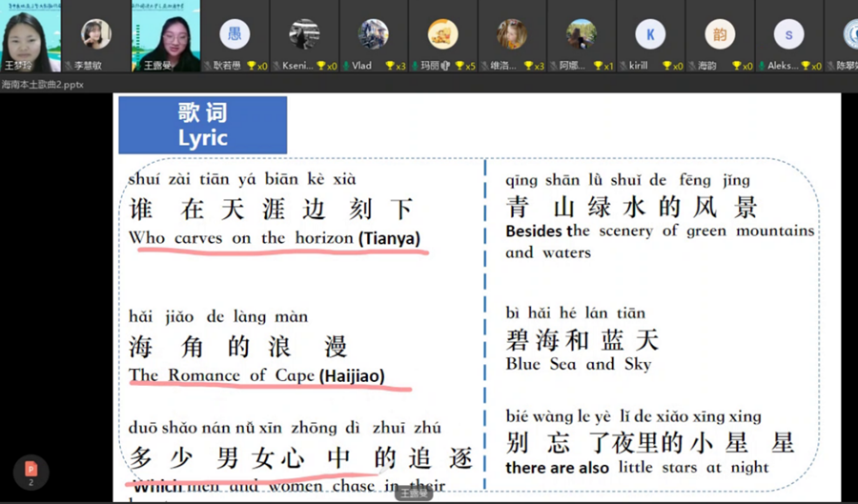Image resolution: width=858 pixels, height=504 pixels.
Task: Click Vlad's trophy count icon
Action: tap(390, 66)
